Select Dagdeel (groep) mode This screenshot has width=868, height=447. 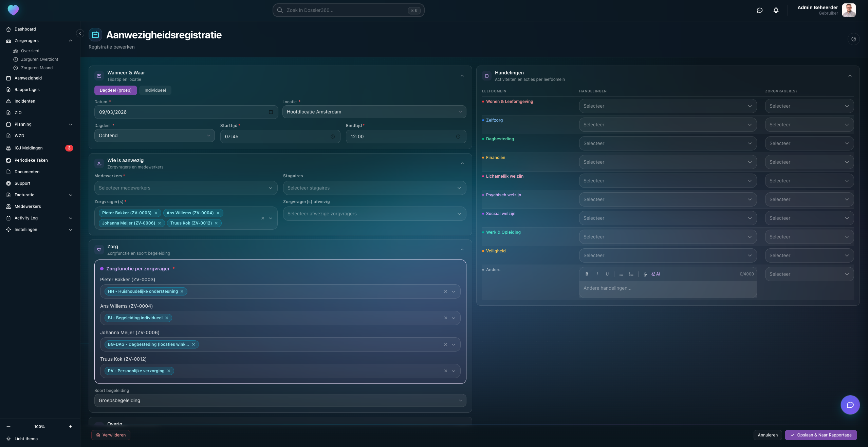115,90
